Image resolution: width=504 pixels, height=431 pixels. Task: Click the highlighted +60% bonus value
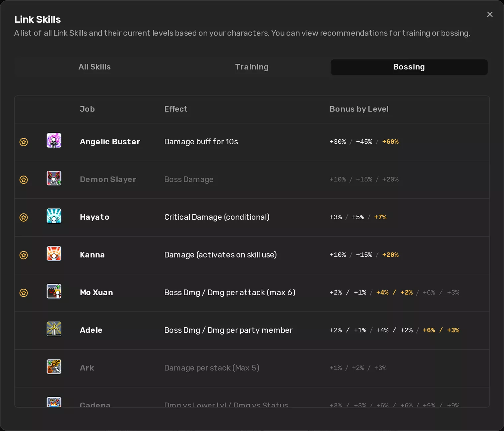tap(391, 142)
